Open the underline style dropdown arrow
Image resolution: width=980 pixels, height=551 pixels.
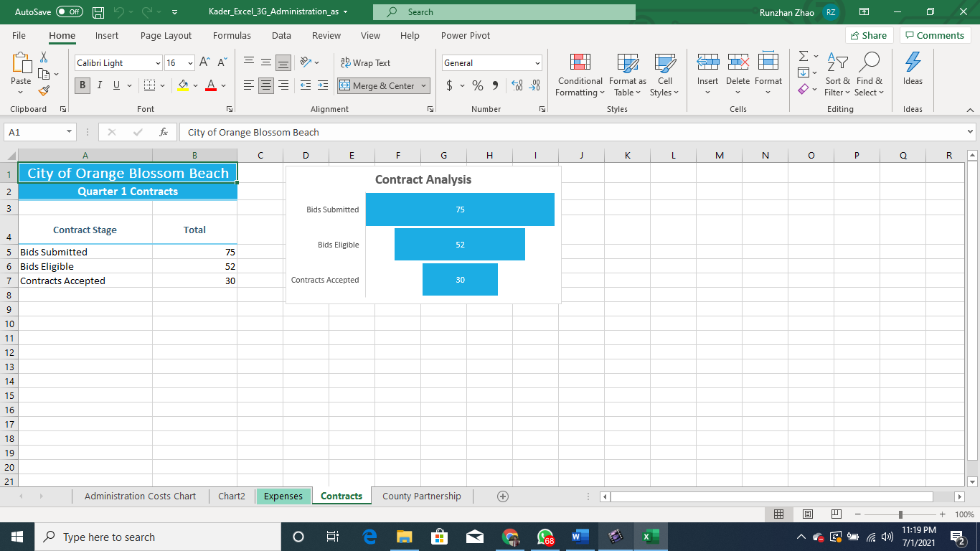(129, 85)
